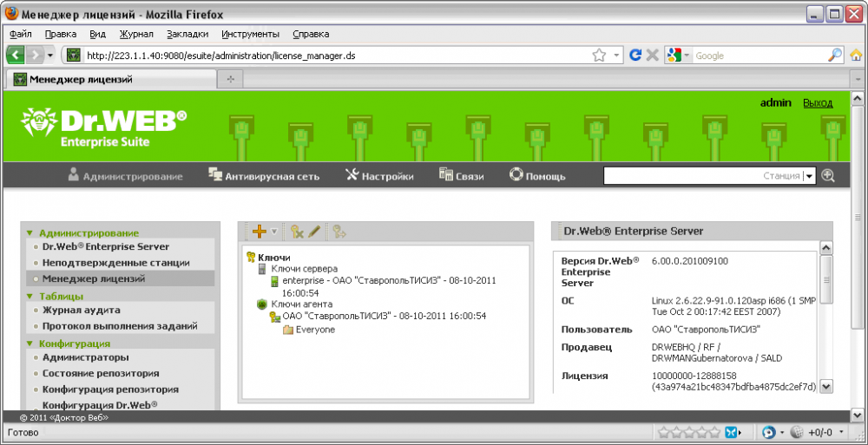868x445 pixels.
Task: Open a new tab with plus button
Action: click(x=232, y=80)
